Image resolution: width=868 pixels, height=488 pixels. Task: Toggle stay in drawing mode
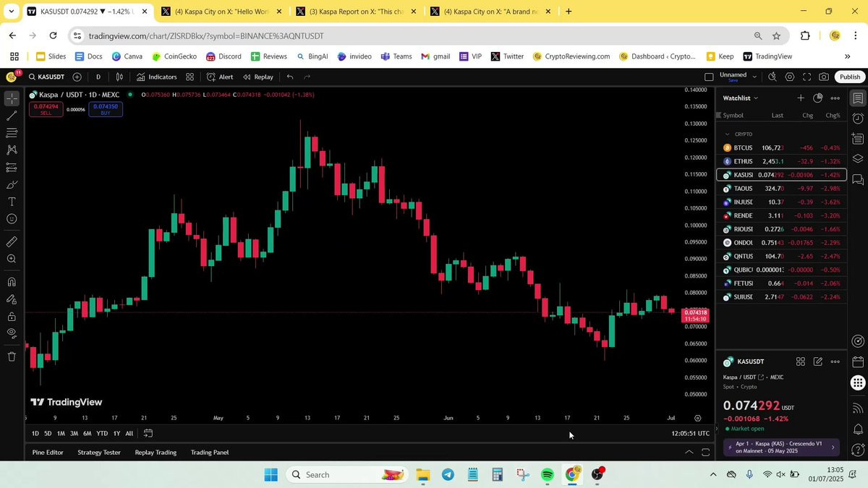coord(12,299)
